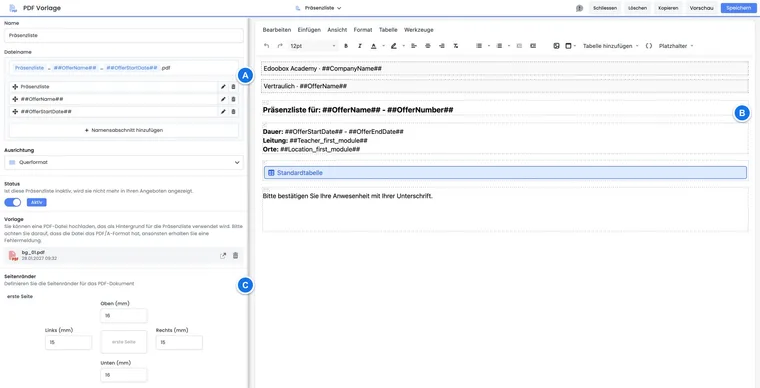Focus the Name field containing Präsenzliste
This screenshot has height=388, width=760.
[x=124, y=35]
